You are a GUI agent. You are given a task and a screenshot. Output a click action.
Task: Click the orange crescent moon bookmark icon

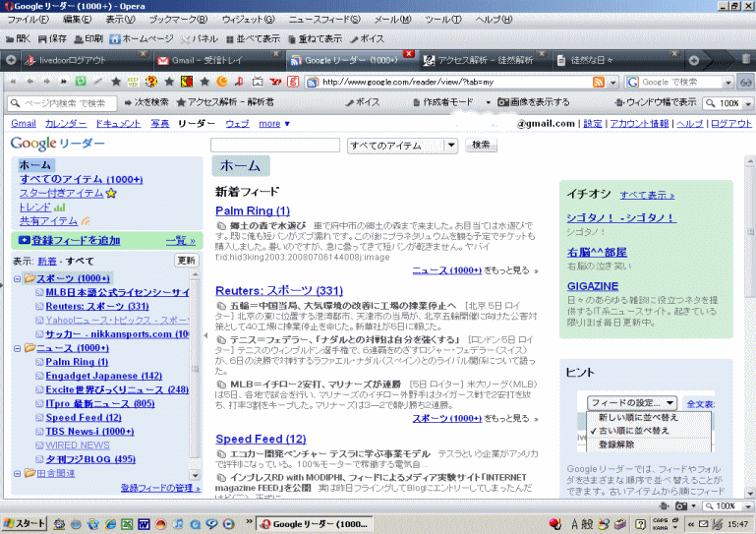(222, 82)
